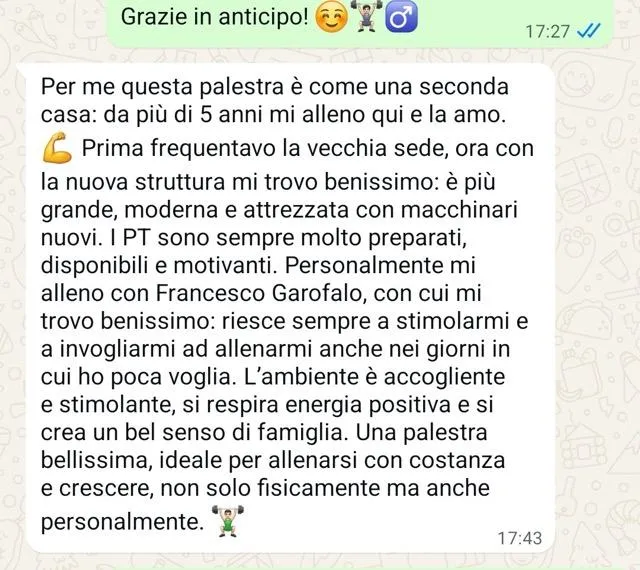Click the 17:27 timestamp
This screenshot has width=640, height=570.
(x=547, y=31)
